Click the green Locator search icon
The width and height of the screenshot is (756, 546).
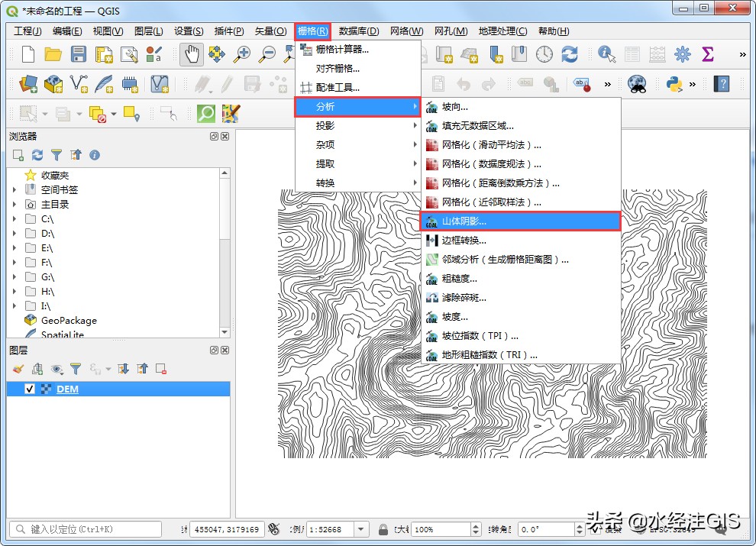(x=206, y=114)
